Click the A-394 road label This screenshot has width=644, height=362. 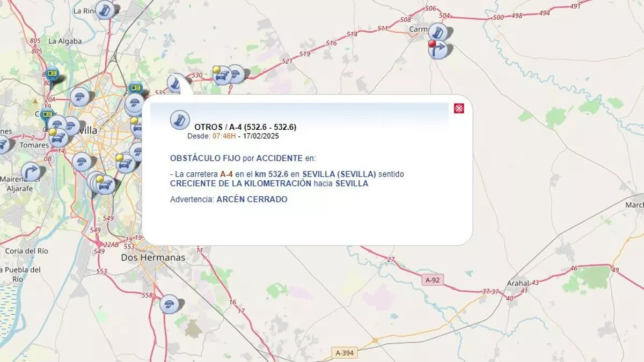345,353
